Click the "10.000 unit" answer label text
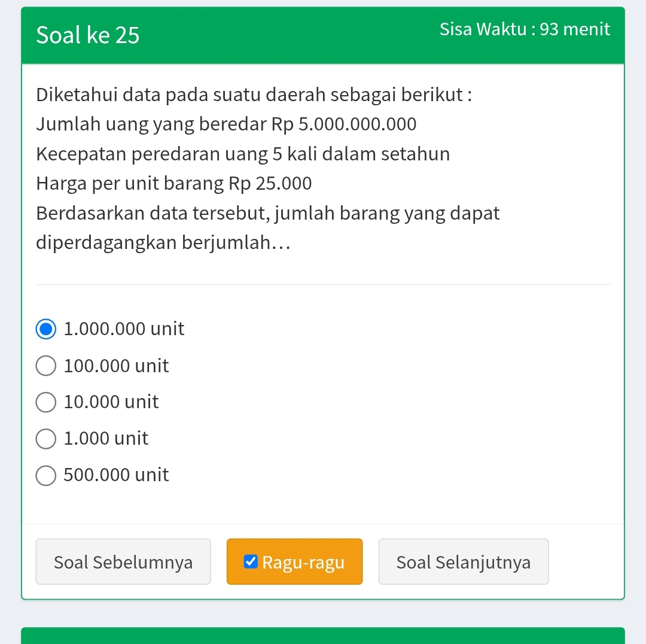The width and height of the screenshot is (646, 644). [x=111, y=402]
